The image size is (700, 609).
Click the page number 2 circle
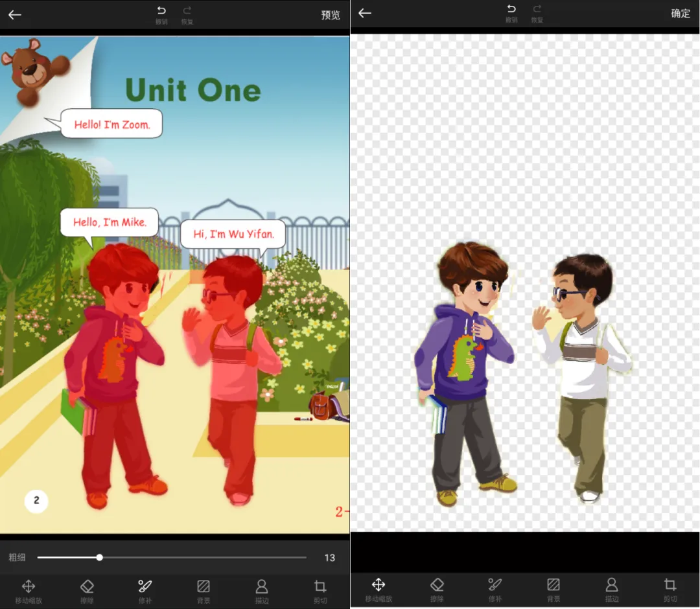pyautogui.click(x=36, y=501)
